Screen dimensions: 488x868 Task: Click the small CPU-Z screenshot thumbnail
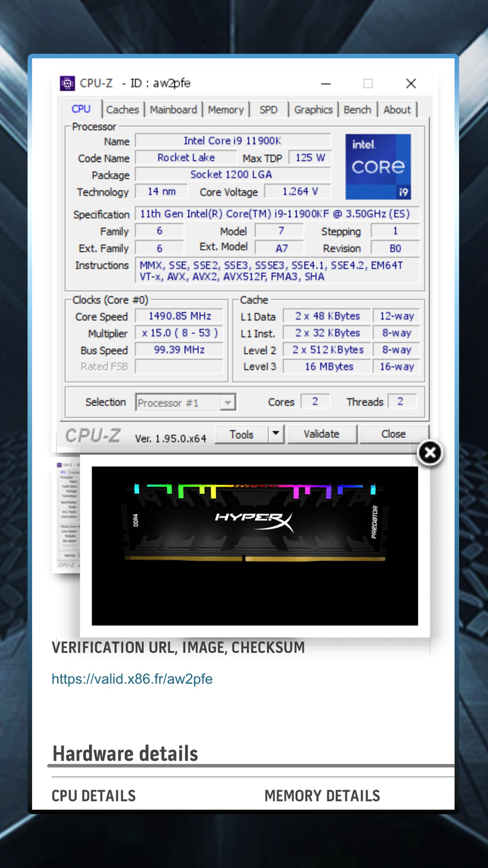click(66, 515)
